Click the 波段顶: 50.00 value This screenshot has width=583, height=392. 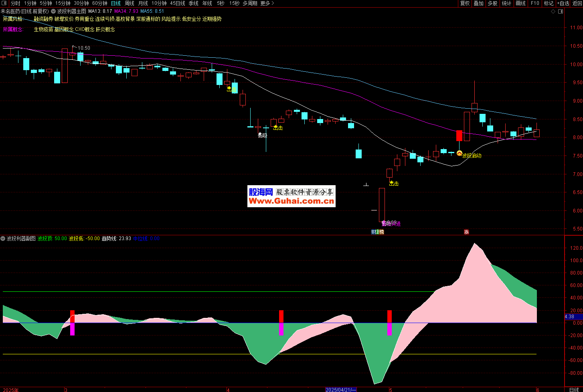[52, 238]
